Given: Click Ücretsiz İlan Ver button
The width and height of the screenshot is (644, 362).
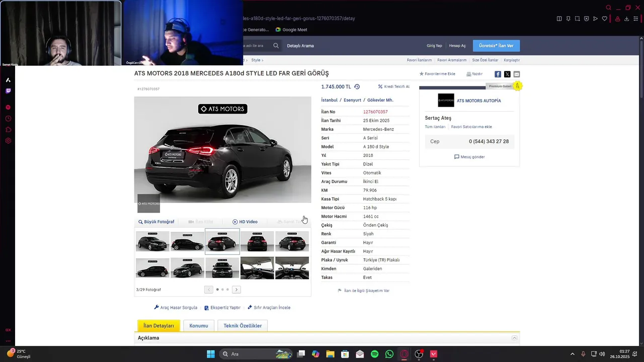Looking at the screenshot, I should click(x=496, y=46).
